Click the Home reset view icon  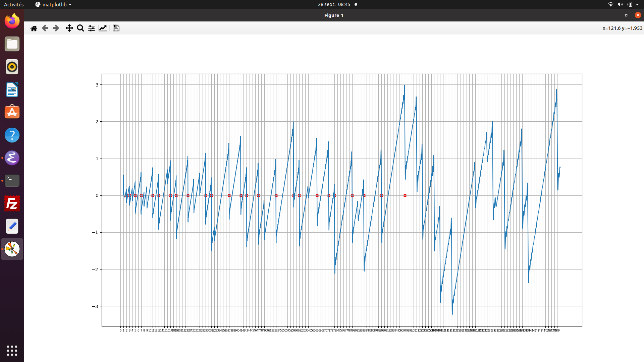[34, 28]
